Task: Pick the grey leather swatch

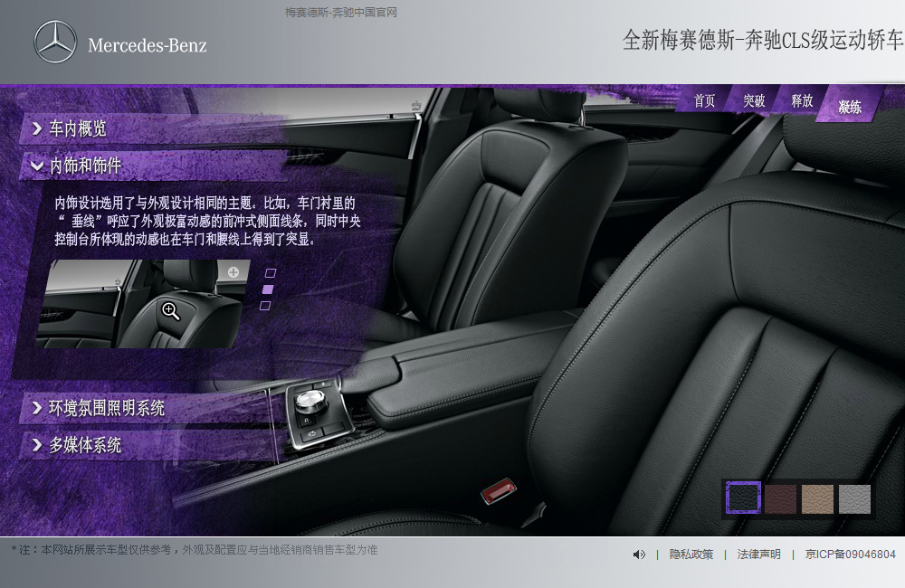Action: [854, 498]
